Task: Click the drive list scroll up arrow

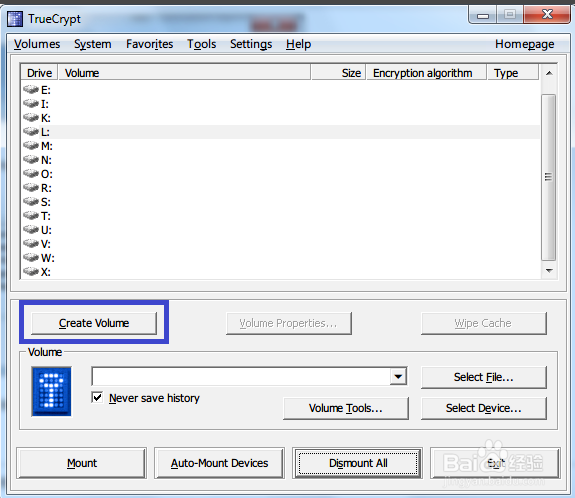Action: (x=549, y=73)
